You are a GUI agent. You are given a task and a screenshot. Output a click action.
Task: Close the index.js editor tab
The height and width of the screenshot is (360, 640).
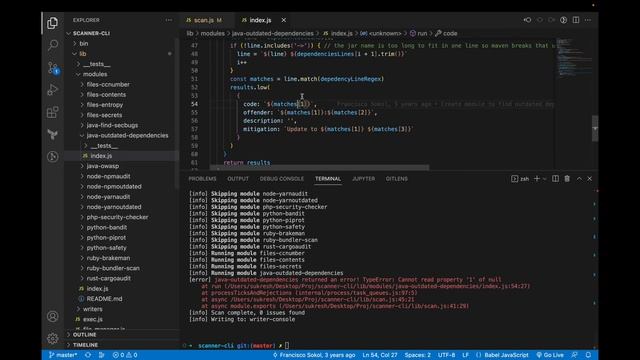pyautogui.click(x=284, y=20)
